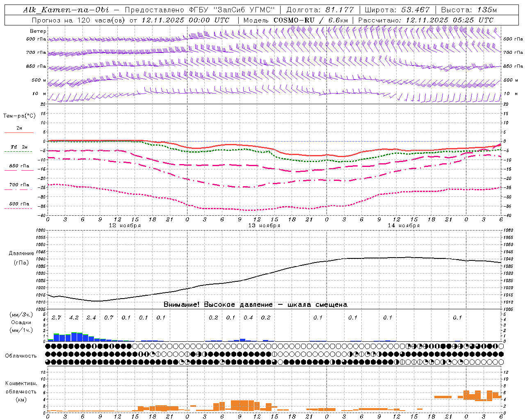The image size is (525, 420).
Task: Click the 14 ноября date label
Action: [404, 226]
